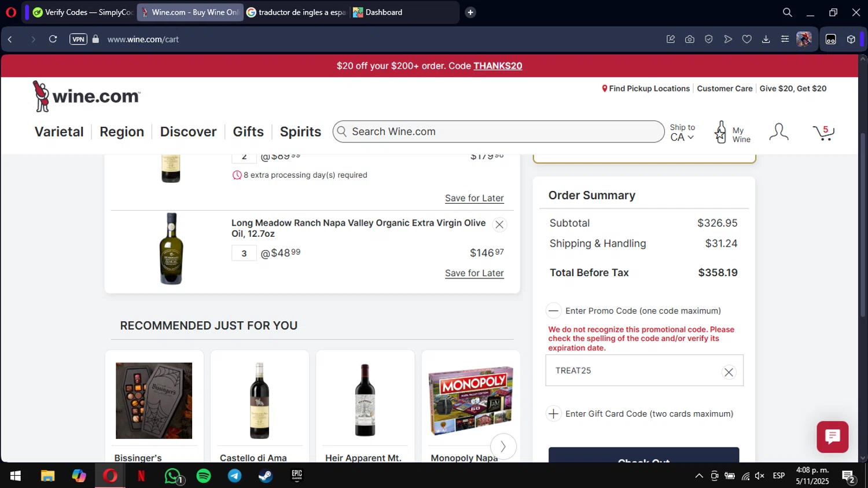Toggle the Opera VPN badge
The width and height of the screenshot is (868, 488).
[x=78, y=39]
